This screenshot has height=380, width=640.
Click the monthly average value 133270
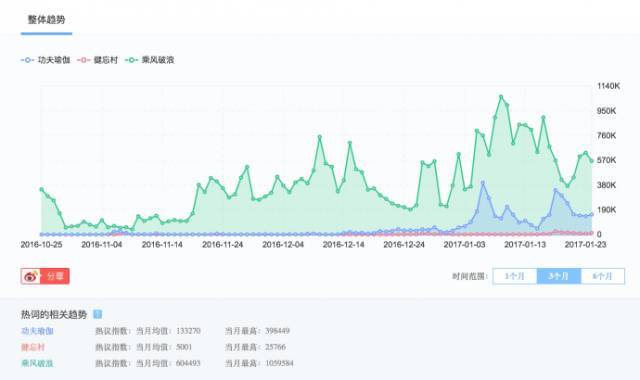(188, 331)
